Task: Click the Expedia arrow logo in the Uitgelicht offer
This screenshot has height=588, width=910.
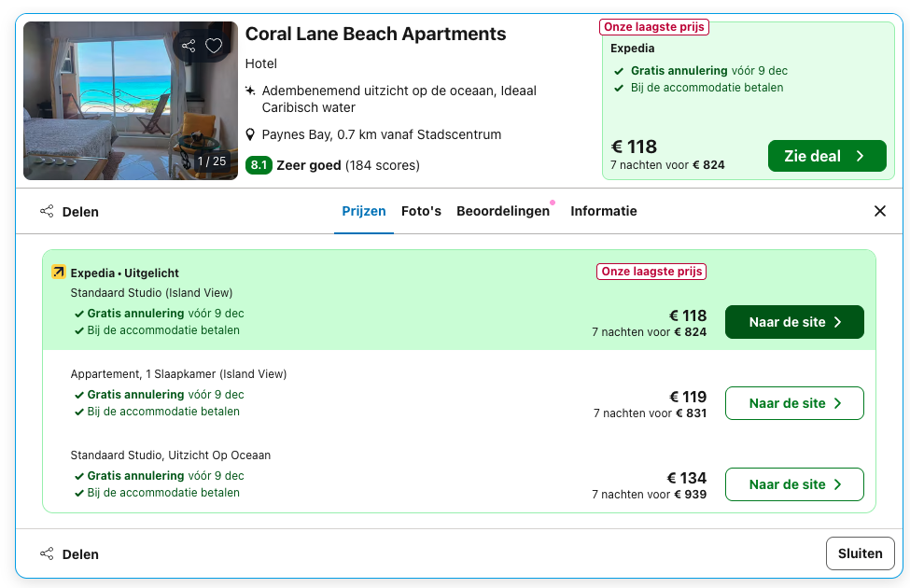Action: pos(58,273)
